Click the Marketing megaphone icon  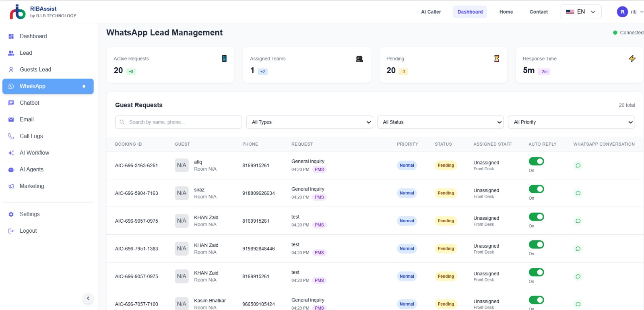pyautogui.click(x=11, y=186)
